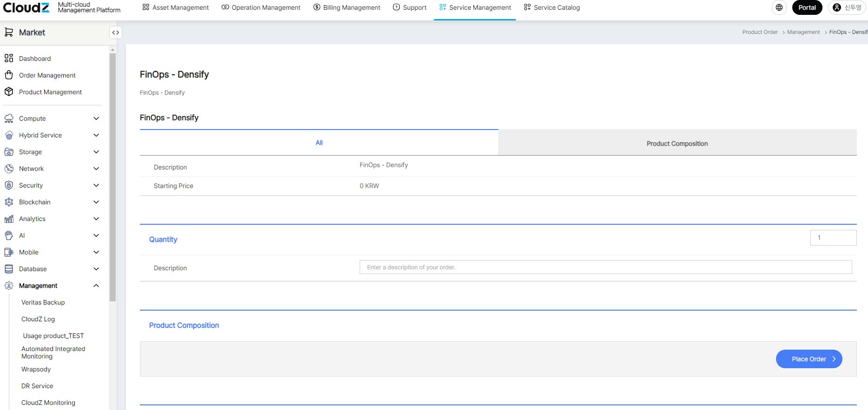Viewport: 868px width, 410px height.
Task: Click the Asset Management grid icon
Action: point(146,7)
